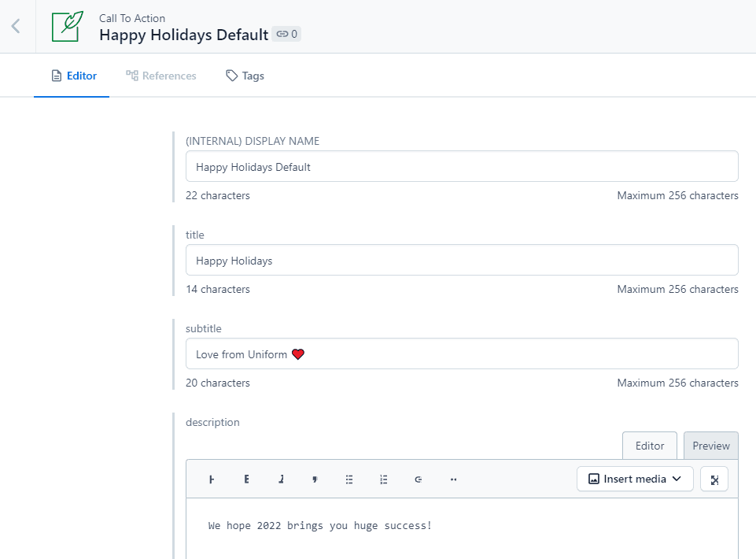Expand the description editor to fullscreen

pyautogui.click(x=714, y=479)
